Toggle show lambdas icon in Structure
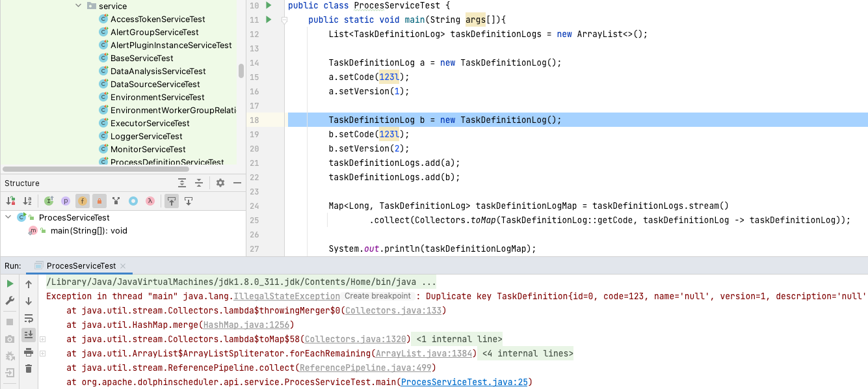Image resolution: width=868 pixels, height=389 pixels. click(150, 201)
